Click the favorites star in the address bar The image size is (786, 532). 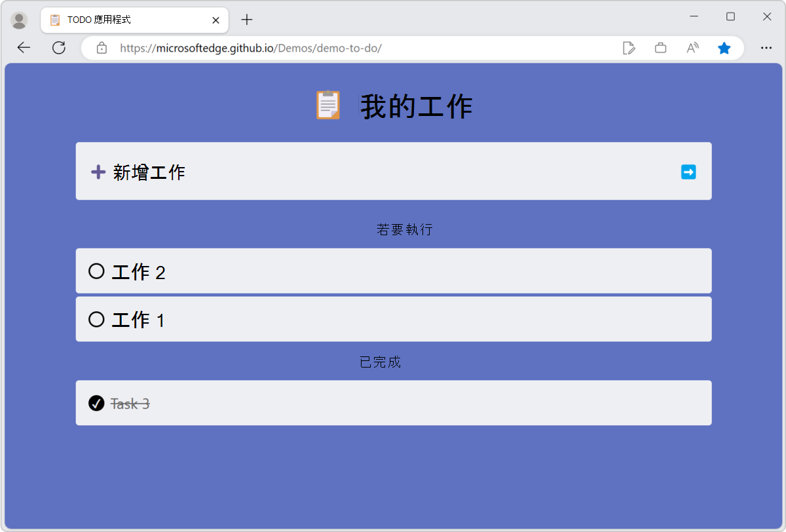pyautogui.click(x=724, y=47)
